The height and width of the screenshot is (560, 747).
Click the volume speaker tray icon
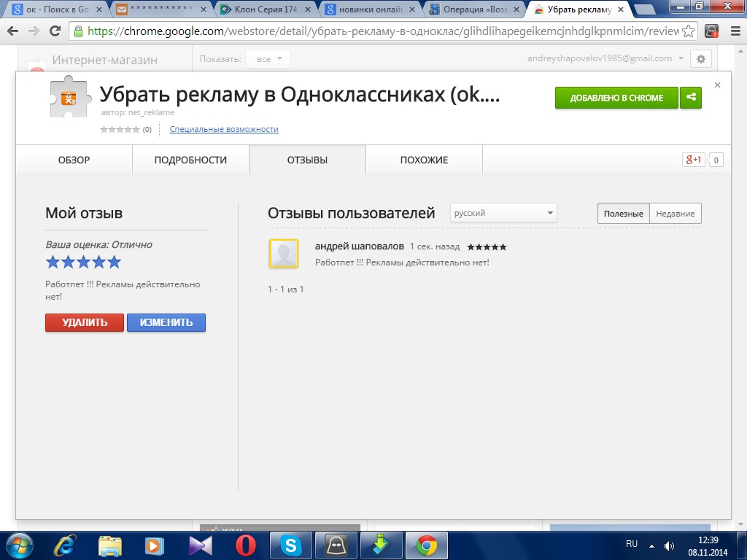670,546
